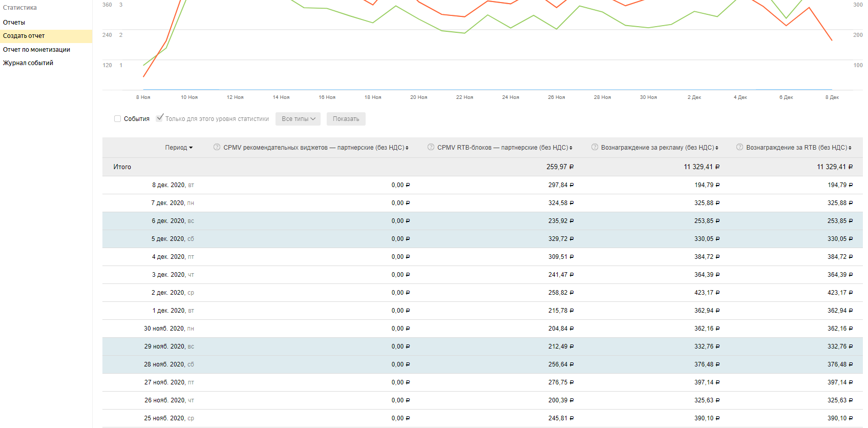
Task: Click help icon for CPMV рекомендательных виджетов
Action: [217, 147]
